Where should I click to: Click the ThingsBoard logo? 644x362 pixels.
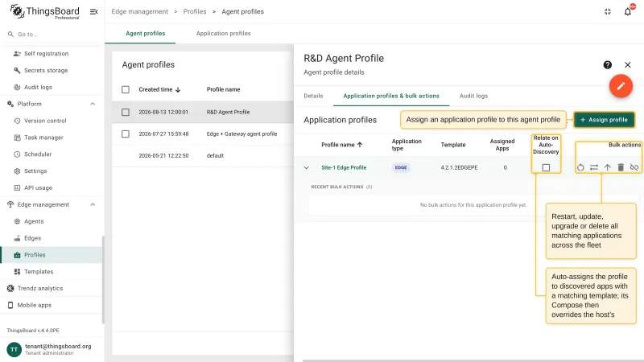pyautogui.click(x=44, y=11)
